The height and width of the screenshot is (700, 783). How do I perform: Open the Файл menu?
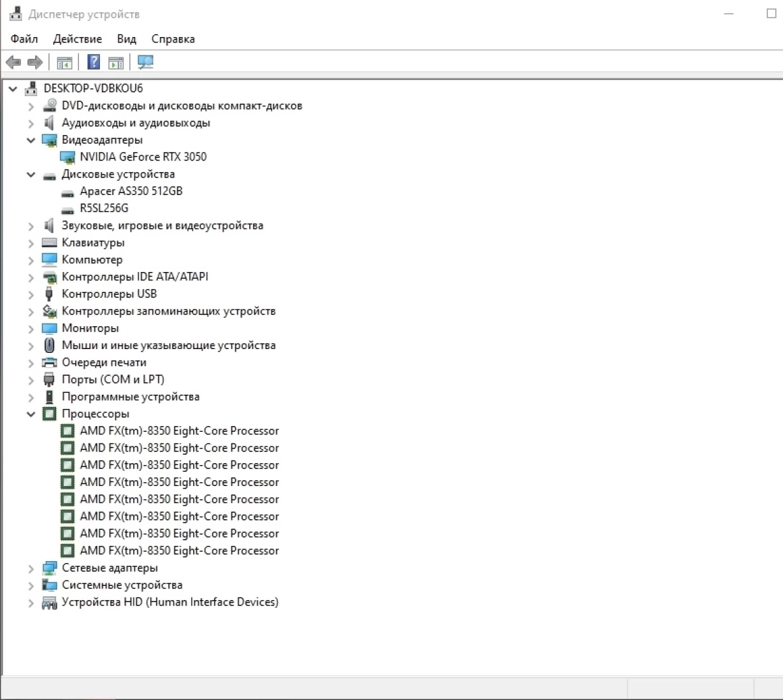[24, 38]
